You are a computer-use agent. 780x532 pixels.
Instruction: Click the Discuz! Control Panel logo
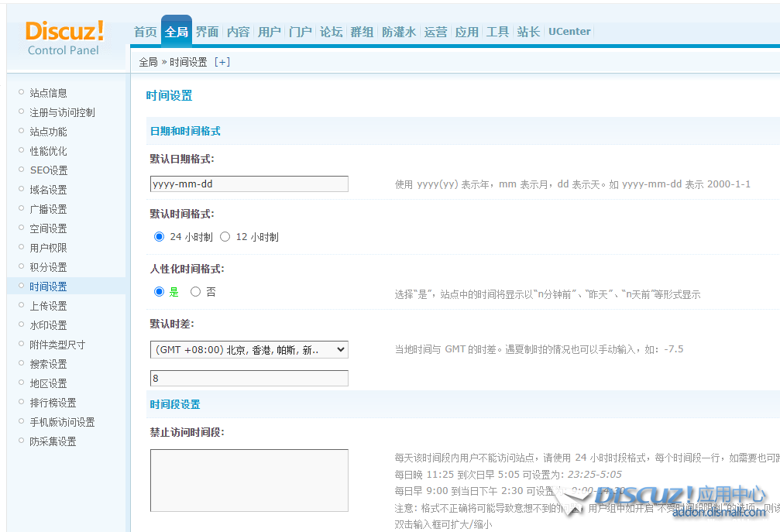point(64,37)
